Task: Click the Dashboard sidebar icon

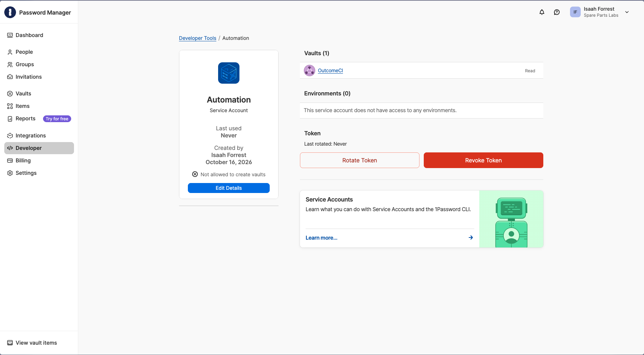Action: pyautogui.click(x=10, y=35)
